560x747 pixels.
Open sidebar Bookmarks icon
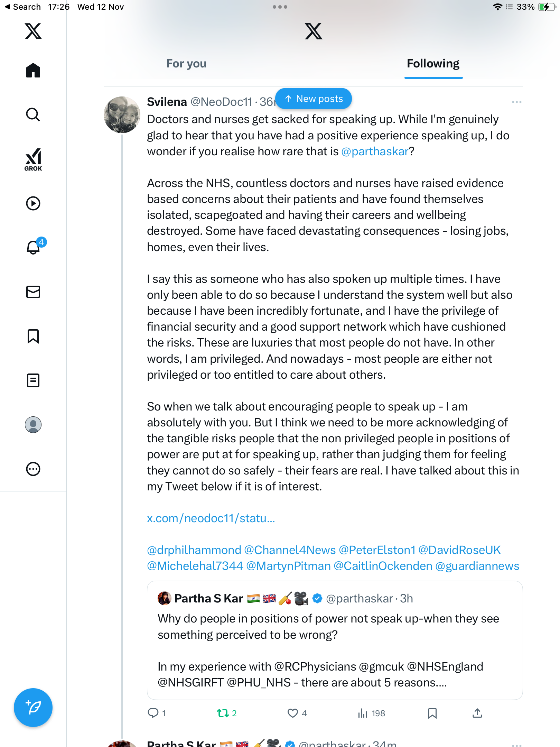tap(33, 336)
